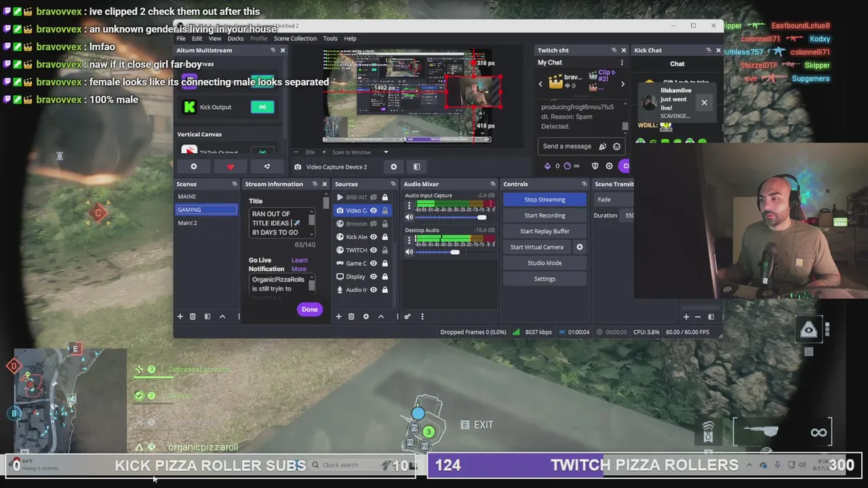Show the hidden Browser source
The image size is (868, 488).
point(374,224)
